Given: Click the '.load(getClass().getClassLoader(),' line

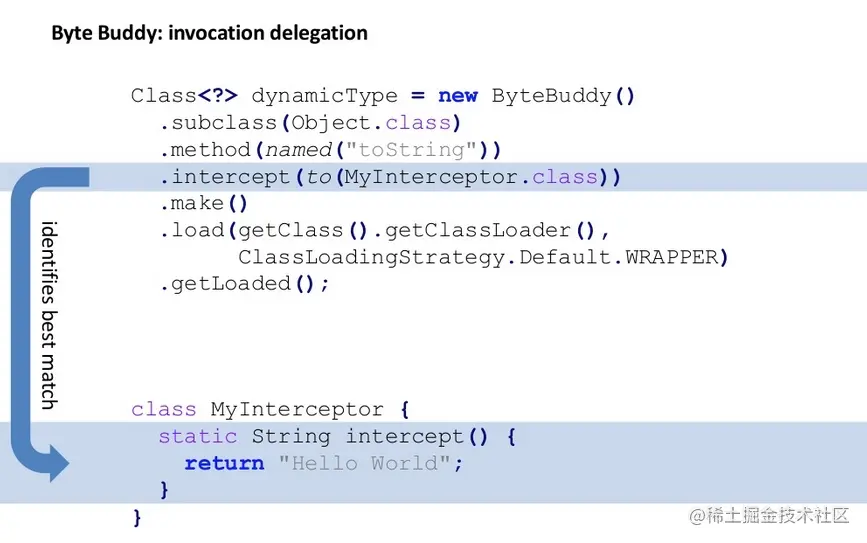Looking at the screenshot, I should pos(384,230).
